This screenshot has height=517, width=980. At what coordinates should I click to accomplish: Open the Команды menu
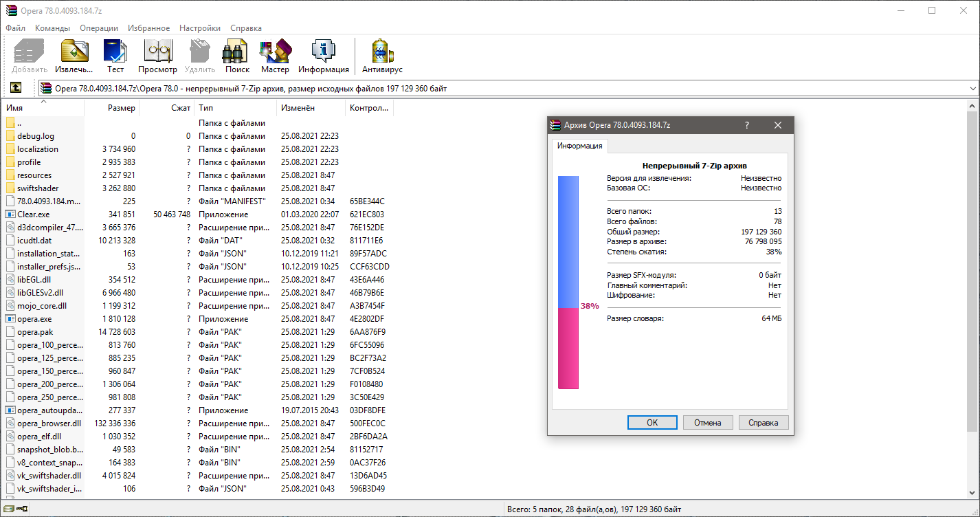[53, 28]
